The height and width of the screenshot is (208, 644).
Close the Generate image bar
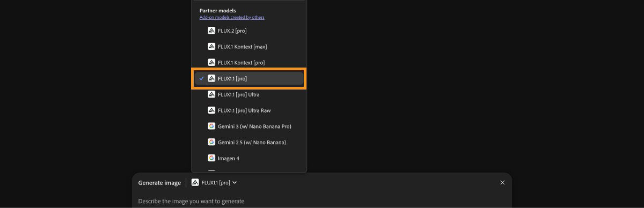click(x=502, y=183)
